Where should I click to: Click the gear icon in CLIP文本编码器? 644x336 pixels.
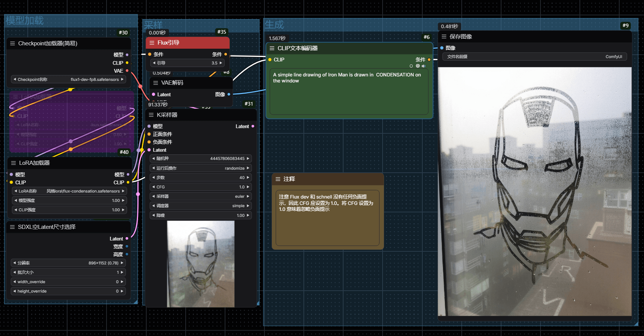point(417,66)
